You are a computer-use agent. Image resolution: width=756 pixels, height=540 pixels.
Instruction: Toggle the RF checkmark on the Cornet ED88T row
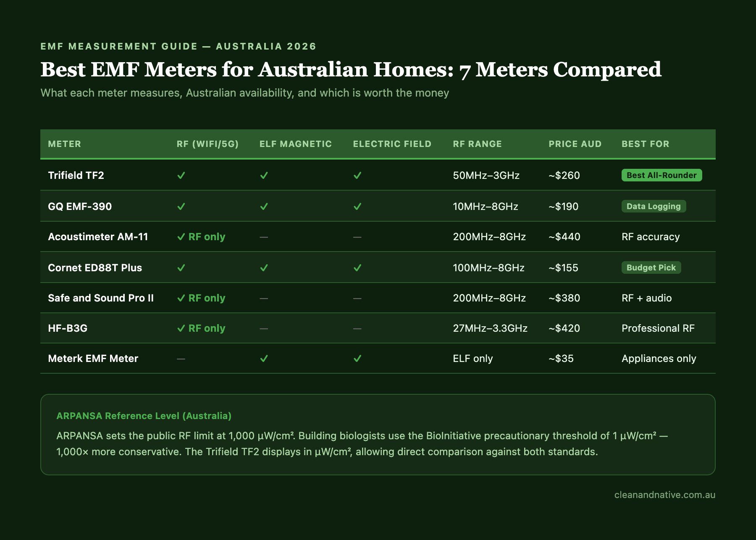point(181,267)
